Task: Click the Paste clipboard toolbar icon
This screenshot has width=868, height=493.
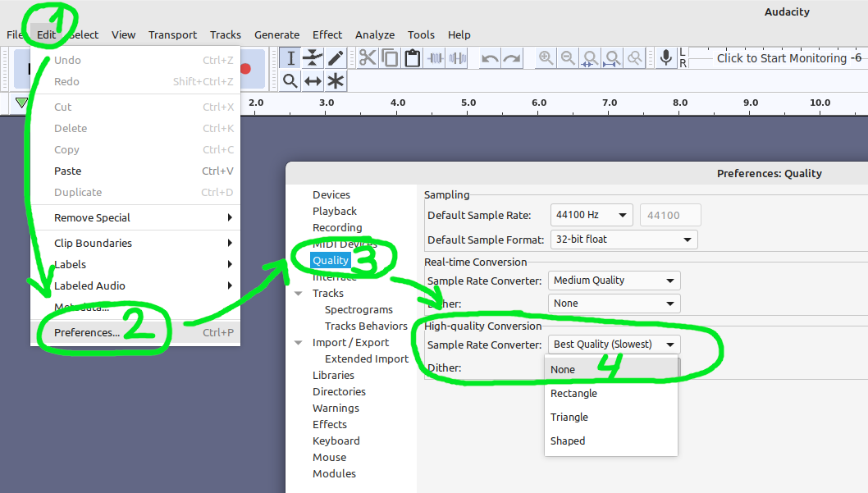Action: (x=412, y=58)
